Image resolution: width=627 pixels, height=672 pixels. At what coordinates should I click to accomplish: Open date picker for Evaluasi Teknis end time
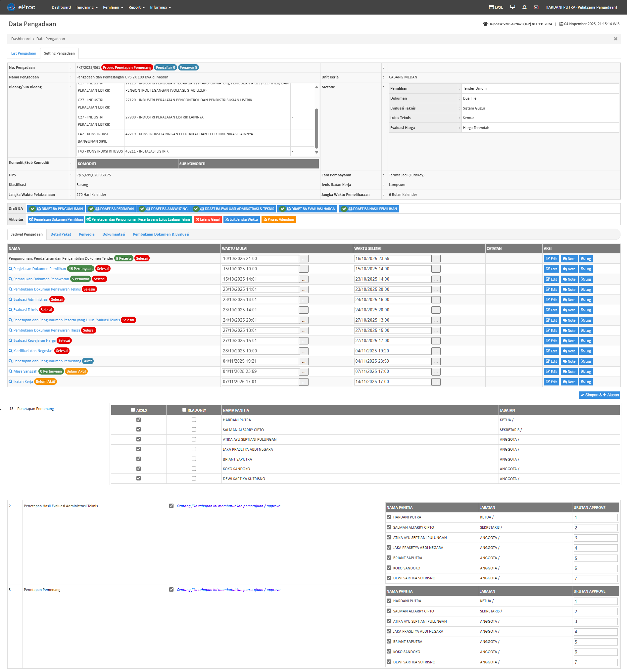pyautogui.click(x=436, y=310)
